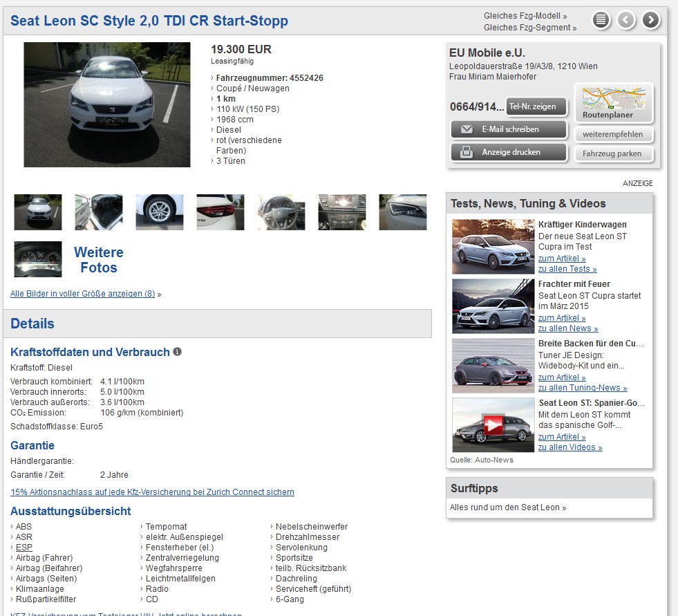The image size is (678, 616).
Task: Select the center console radio thumbnail
Action: pos(342,212)
